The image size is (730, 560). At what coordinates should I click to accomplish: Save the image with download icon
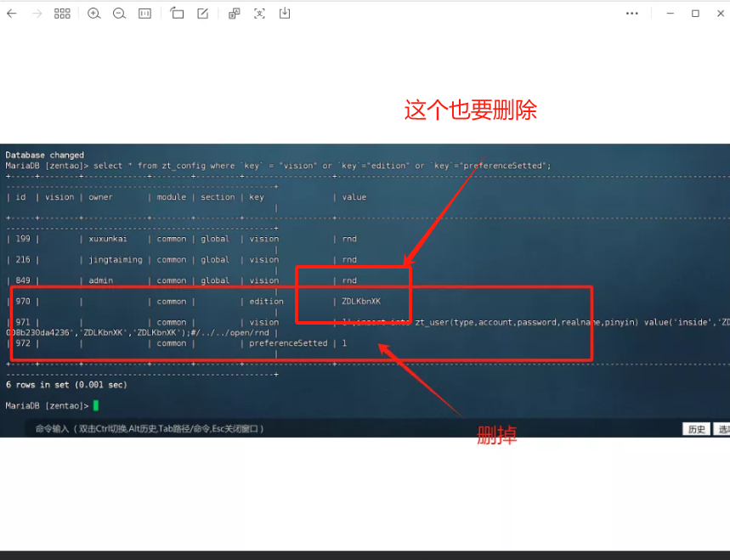click(285, 13)
